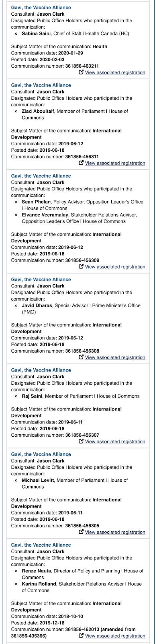Viewport: 157px width, 644px height.
Task: View associated registration for Michael Levitt communication
Action: (x=115, y=532)
